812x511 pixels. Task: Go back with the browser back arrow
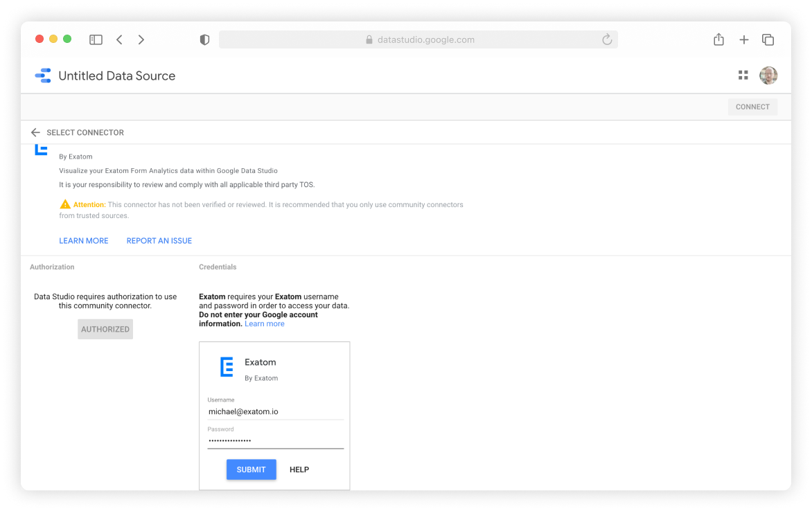(x=120, y=40)
